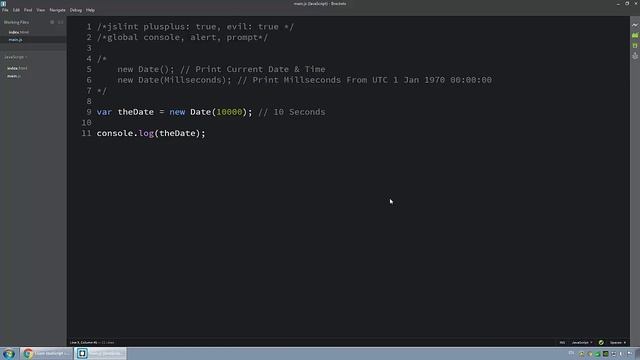Switch to Brackets taskbar button
The width and height of the screenshot is (640, 360).
[100, 353]
